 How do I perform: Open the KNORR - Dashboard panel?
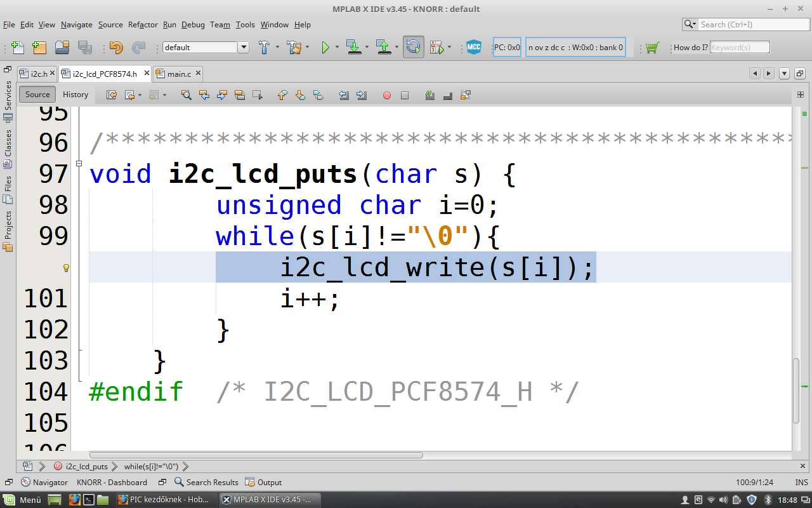pyautogui.click(x=112, y=482)
